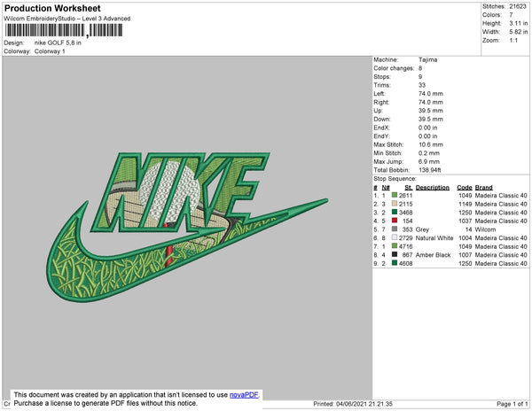
Task: Select code 1037 in the stop sequence
Action: click(465, 221)
